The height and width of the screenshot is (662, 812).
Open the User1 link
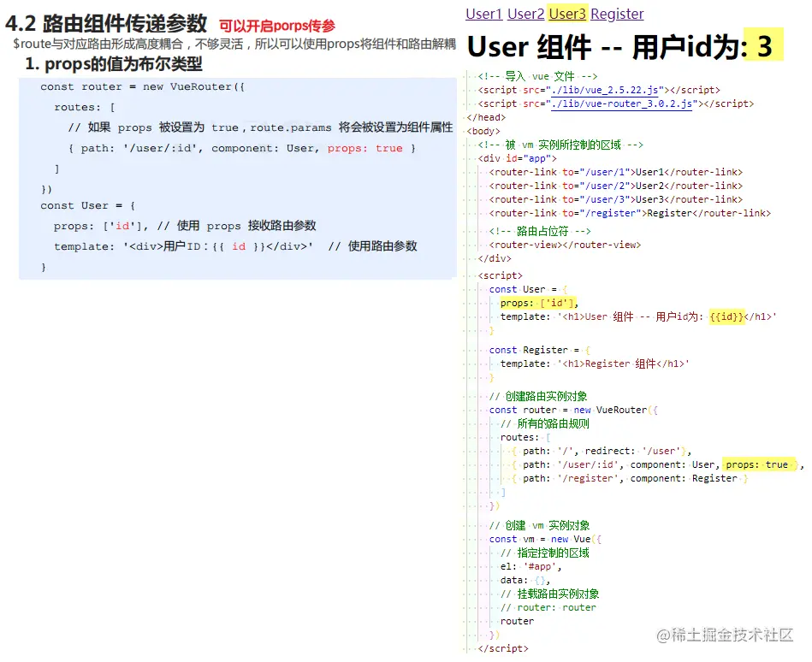483,14
